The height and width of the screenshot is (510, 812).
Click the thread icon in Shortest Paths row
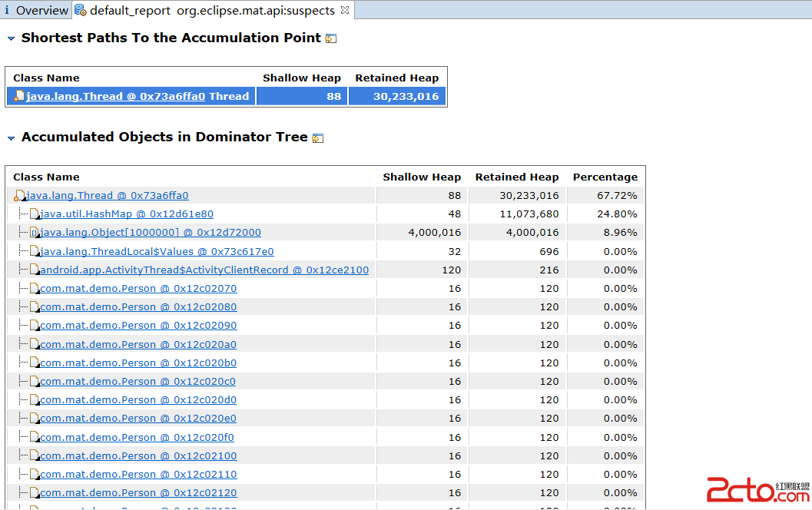click(18, 97)
